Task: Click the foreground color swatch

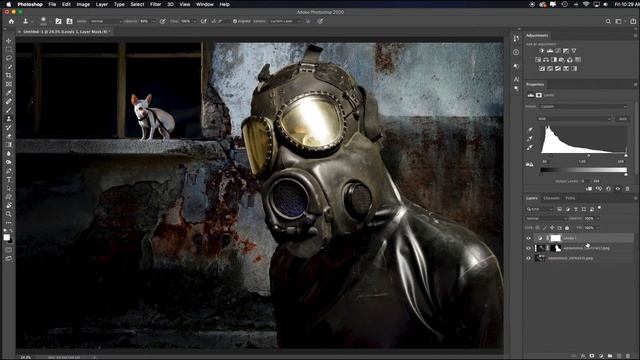Action: tap(7, 238)
